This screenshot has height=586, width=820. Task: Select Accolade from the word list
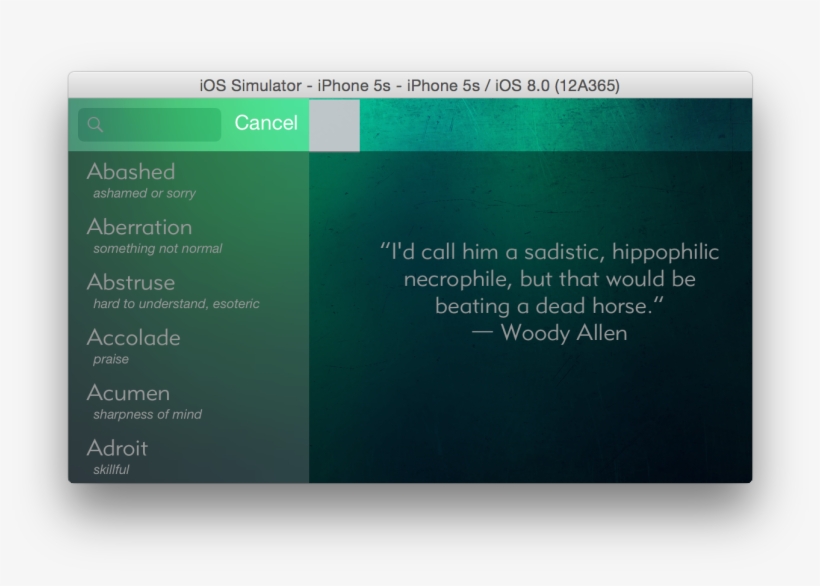(x=133, y=338)
